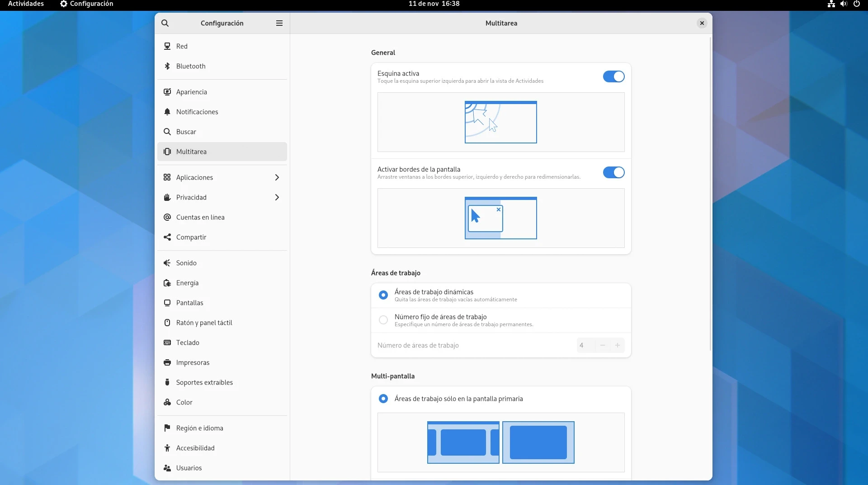Click the Sonido speaker icon in sidebar

[167, 263]
